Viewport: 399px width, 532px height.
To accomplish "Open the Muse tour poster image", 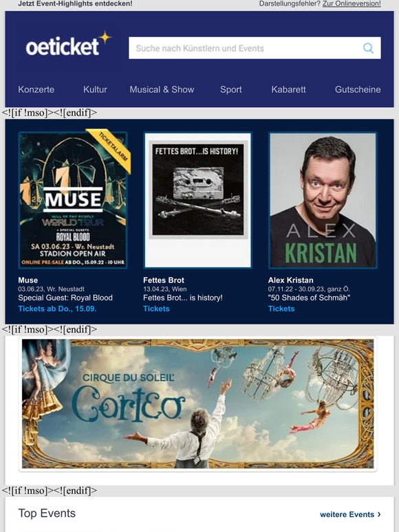I will [x=73, y=200].
